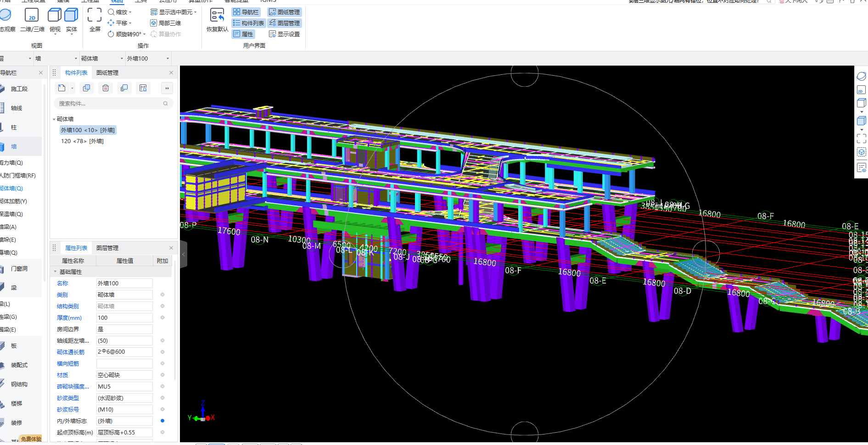Edit 砌体通长筋 value field
Viewport: 868px width, 445px height.
tap(124, 352)
